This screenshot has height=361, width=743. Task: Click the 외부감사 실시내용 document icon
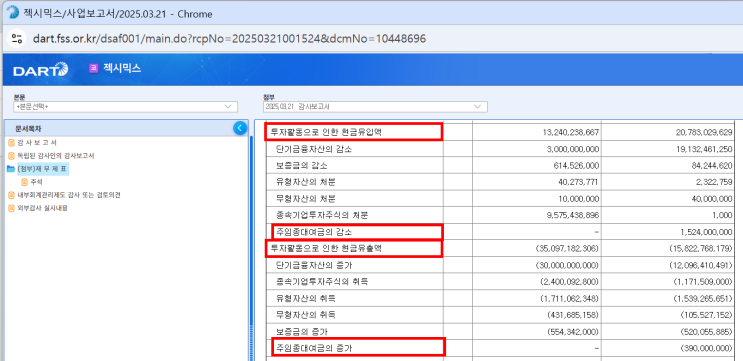tap(11, 208)
